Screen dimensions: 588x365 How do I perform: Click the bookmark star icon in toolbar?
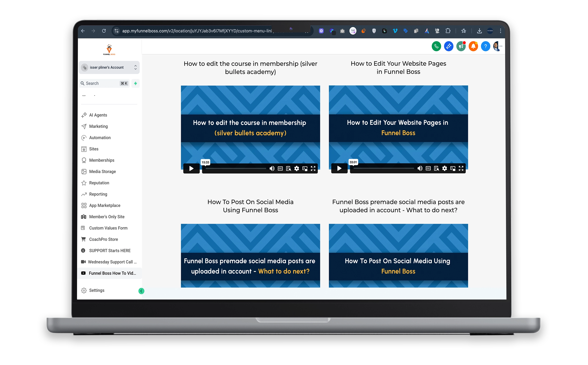click(x=463, y=31)
